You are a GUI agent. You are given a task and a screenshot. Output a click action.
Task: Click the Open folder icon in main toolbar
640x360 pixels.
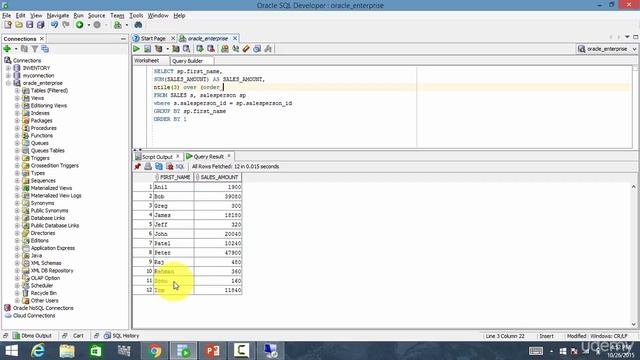(x=19, y=25)
